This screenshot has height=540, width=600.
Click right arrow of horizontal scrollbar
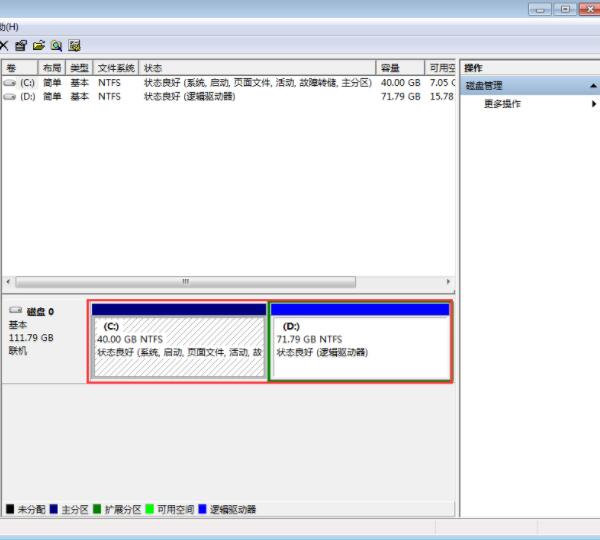(448, 282)
